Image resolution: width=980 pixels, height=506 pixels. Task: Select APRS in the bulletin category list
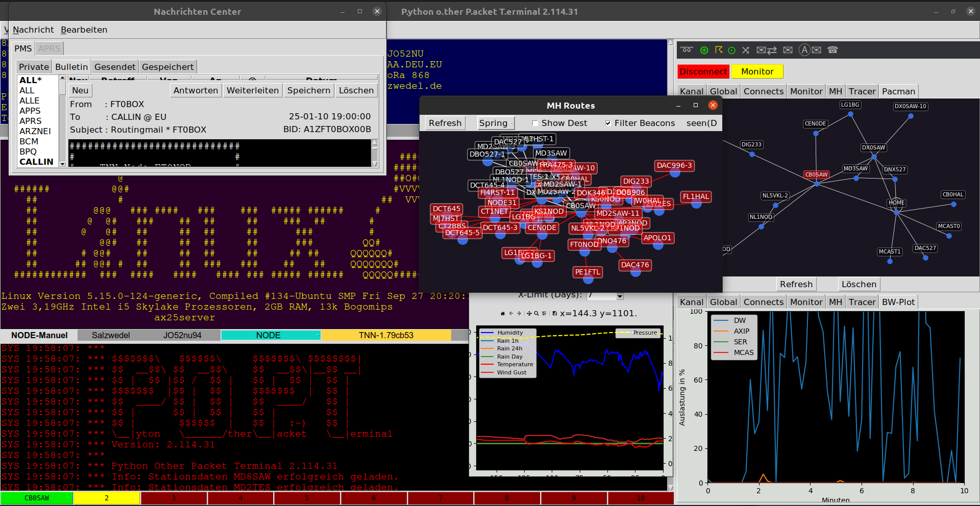coord(31,121)
